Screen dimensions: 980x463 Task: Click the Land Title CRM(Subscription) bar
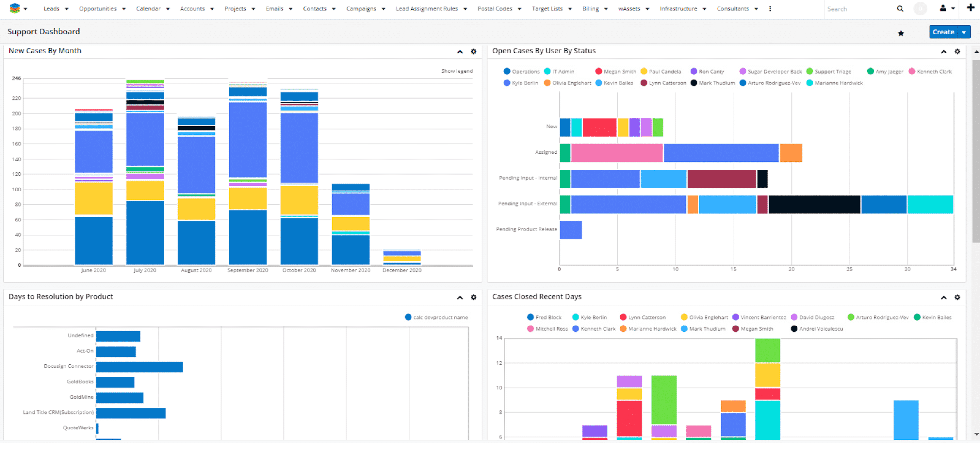131,414
